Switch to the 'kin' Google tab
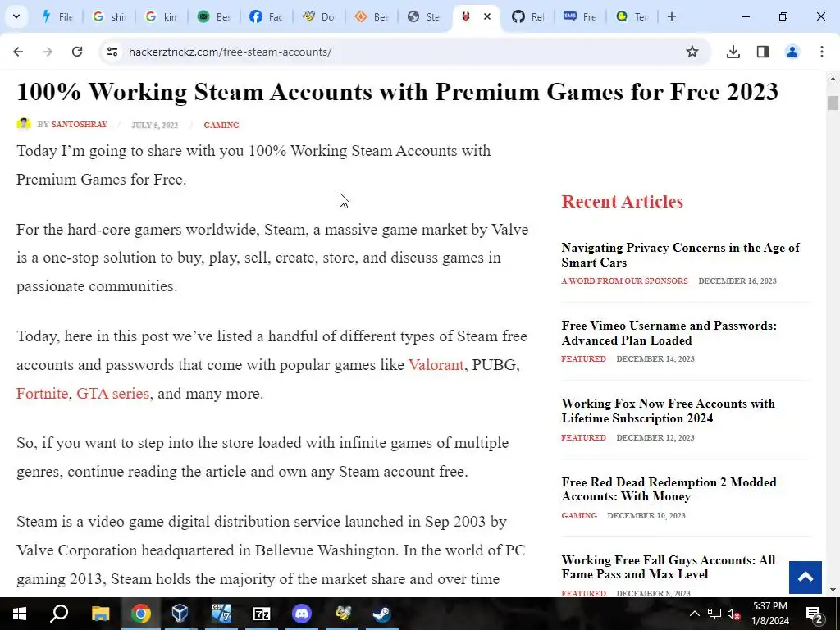 click(162, 16)
